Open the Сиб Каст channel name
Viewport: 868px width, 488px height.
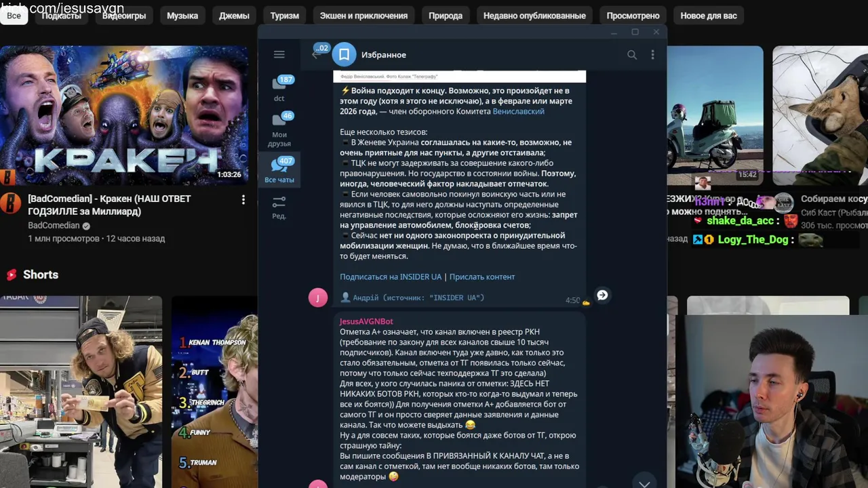tap(834, 213)
